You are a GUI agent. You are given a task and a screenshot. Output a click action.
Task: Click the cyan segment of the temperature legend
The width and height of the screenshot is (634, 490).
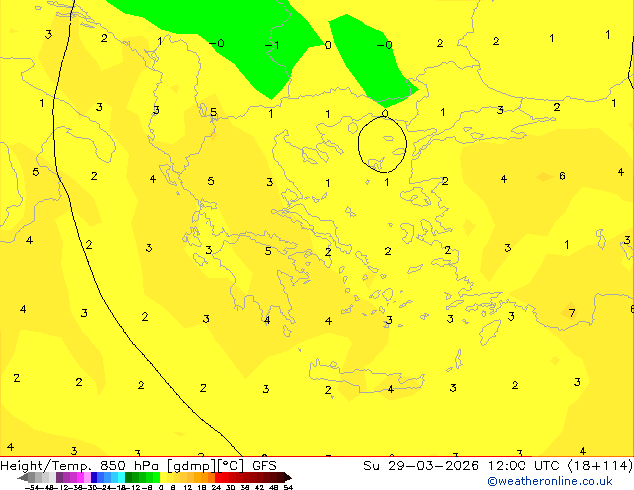[x=122, y=477]
